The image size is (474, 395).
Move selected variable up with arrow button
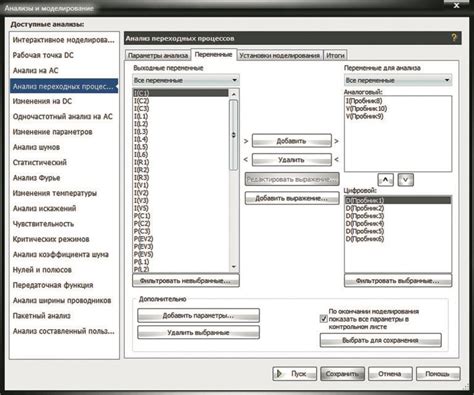pyautogui.click(x=386, y=180)
